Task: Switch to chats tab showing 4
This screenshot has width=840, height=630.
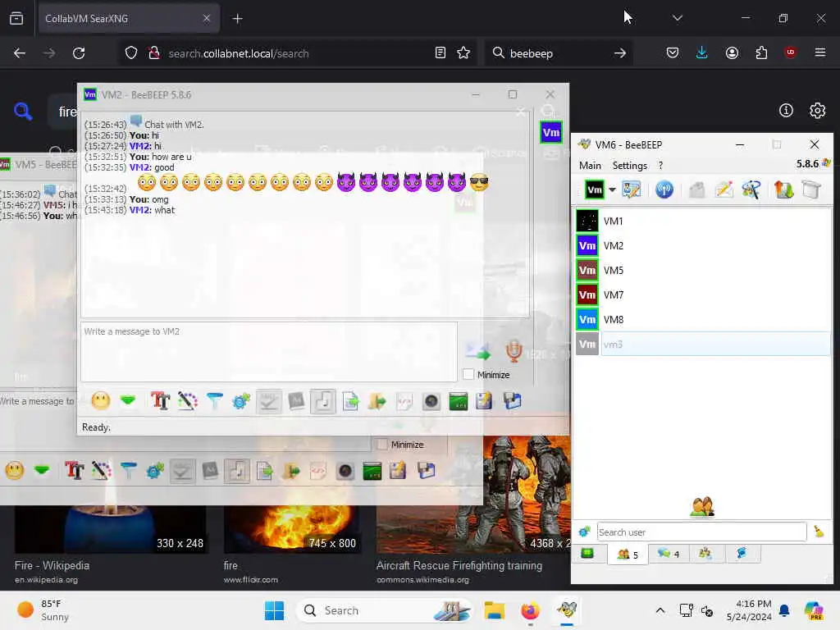Action: point(668,554)
